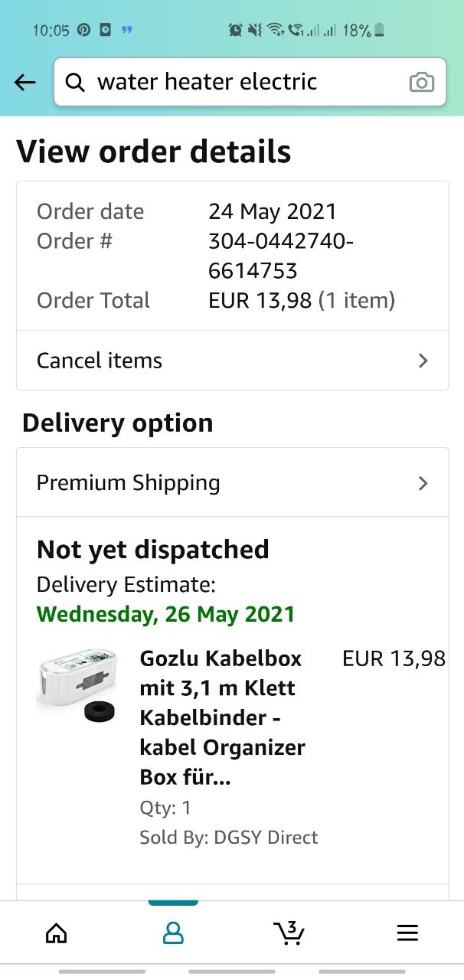The image size is (464, 980).
Task: Tap the Pinterest notification icon
Action: [x=83, y=31]
